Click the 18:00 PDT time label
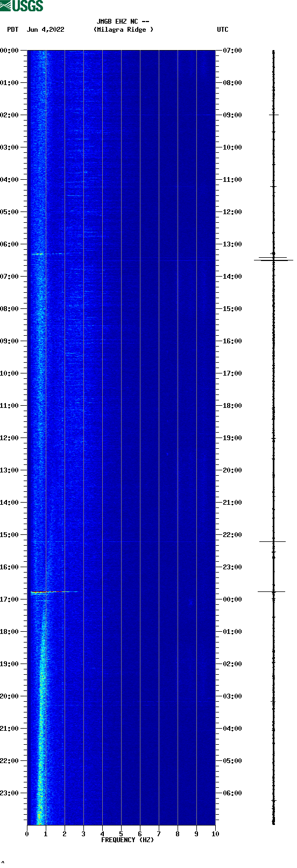The width and height of the screenshot is (297, 868). click(x=10, y=632)
